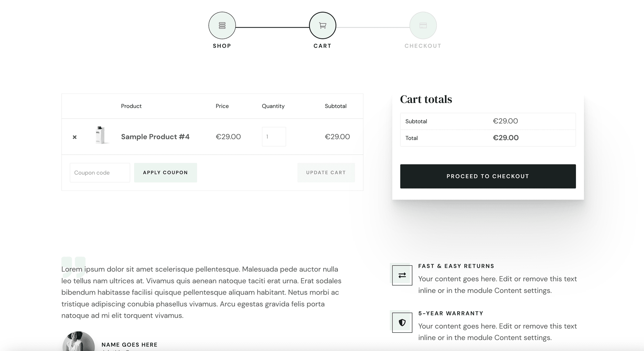Screen dimensions: 644x351
Task: Focus the product Quantity field
Action: tap(274, 136)
